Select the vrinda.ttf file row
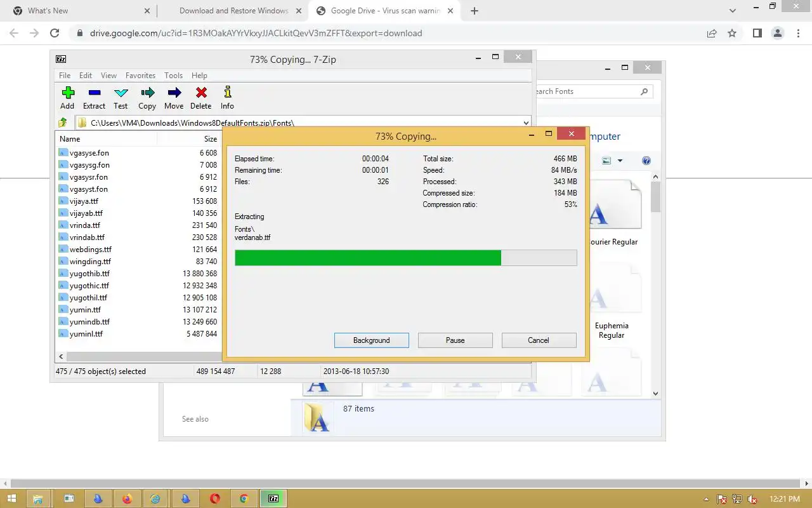The width and height of the screenshot is (812, 508). point(138,225)
